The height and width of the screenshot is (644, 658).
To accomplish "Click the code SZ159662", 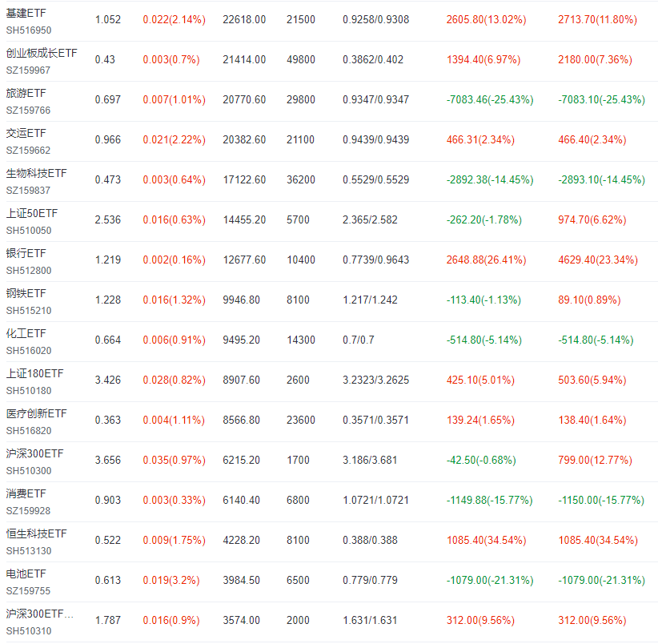I will point(28,151).
